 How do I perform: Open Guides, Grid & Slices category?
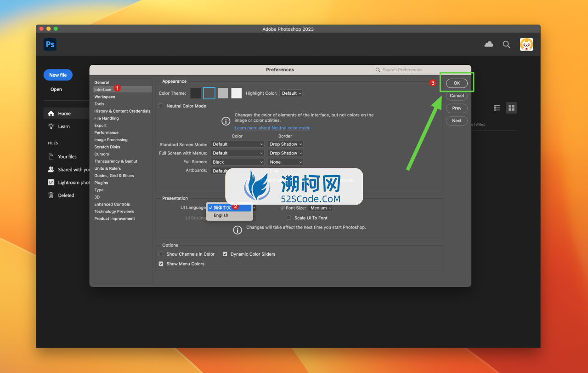click(122, 176)
